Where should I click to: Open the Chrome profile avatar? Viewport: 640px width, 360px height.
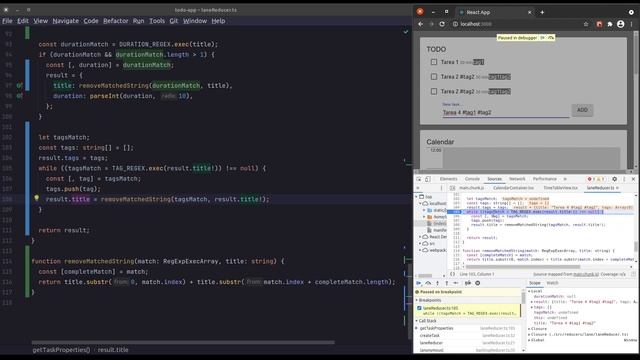(x=620, y=24)
